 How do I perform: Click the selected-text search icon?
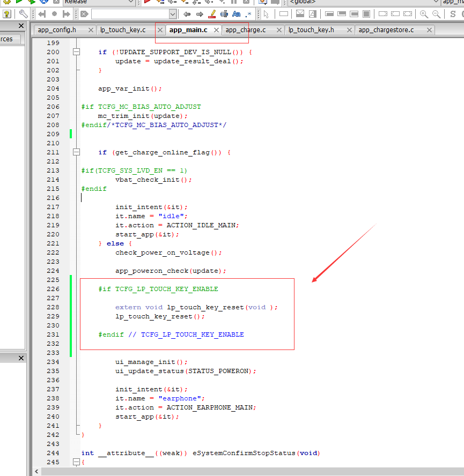pyautogui.click(x=224, y=14)
